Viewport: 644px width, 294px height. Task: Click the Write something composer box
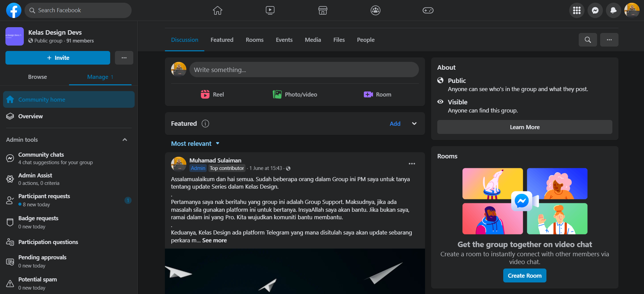pos(304,70)
